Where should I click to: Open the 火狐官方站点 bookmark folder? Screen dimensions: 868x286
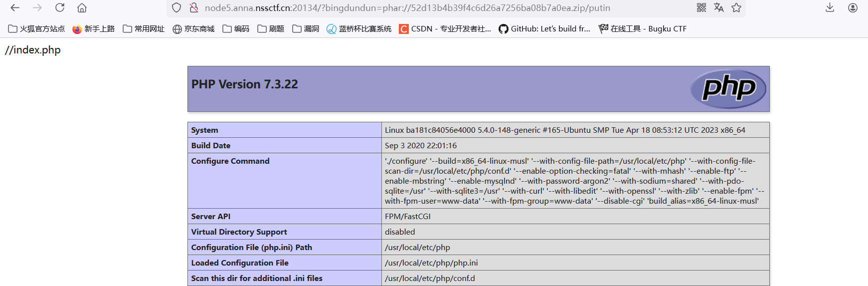point(36,29)
